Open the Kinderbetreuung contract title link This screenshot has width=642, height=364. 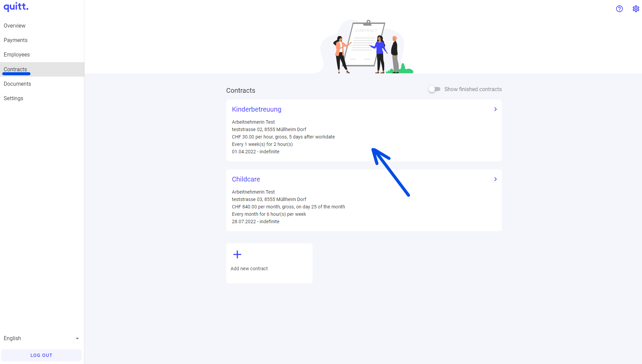256,110
